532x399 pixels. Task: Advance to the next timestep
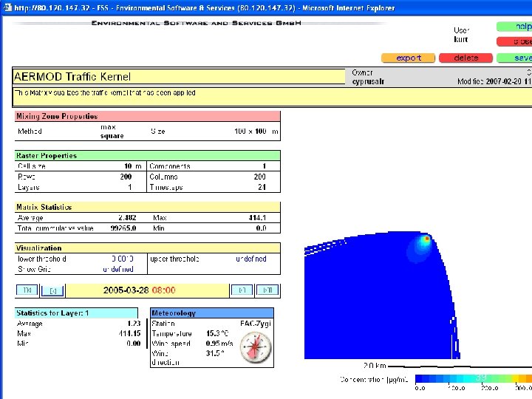point(242,290)
